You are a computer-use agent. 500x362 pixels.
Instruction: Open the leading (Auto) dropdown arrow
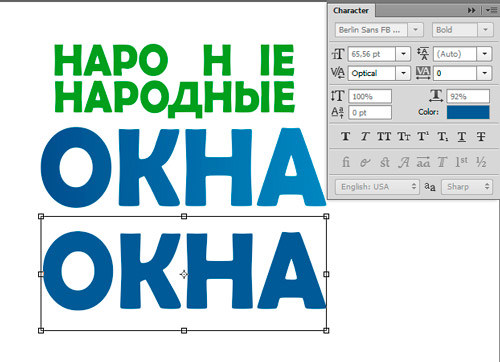tap(484, 54)
